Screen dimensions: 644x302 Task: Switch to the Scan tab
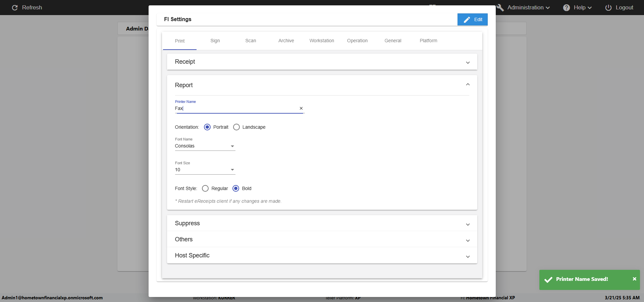pyautogui.click(x=251, y=41)
